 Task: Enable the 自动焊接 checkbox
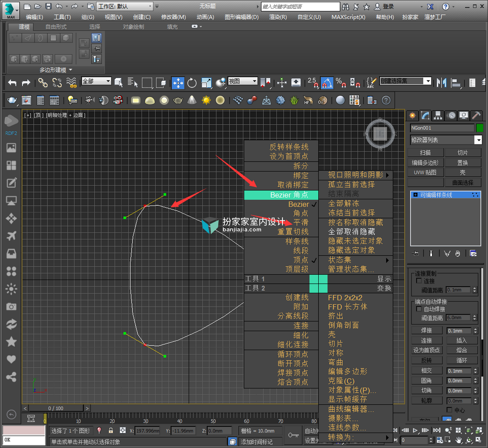click(x=419, y=309)
